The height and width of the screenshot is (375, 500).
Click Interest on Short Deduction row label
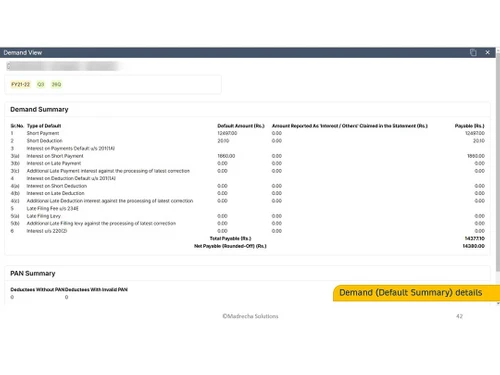pos(57,186)
